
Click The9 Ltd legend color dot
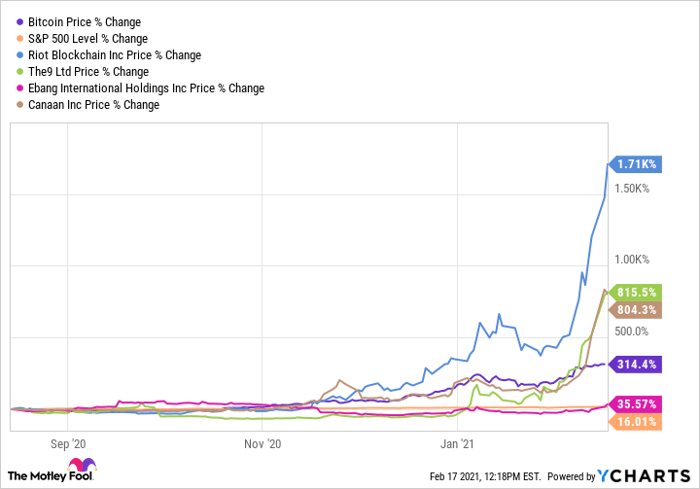coord(19,72)
